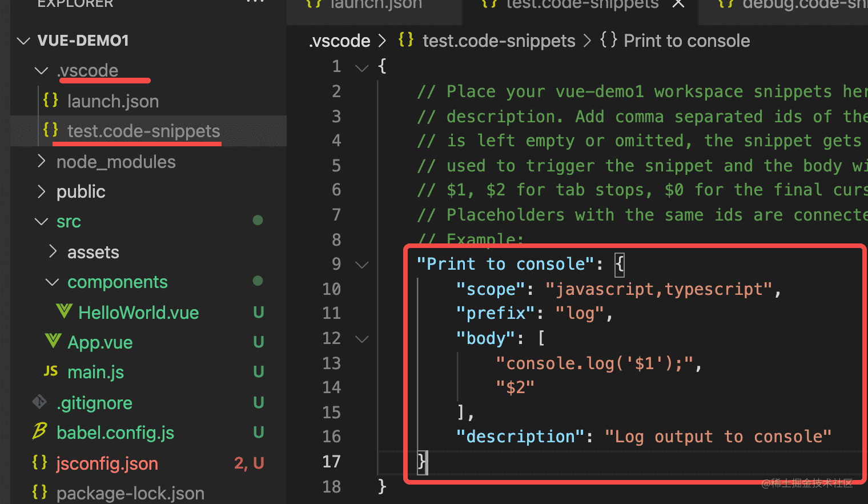Click the Vue icon next to App.vue

tap(53, 341)
